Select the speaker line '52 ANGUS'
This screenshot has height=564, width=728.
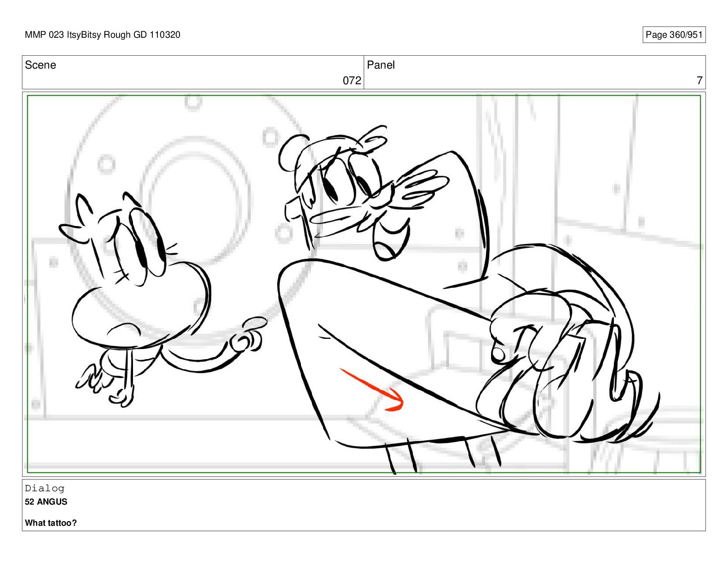46,502
